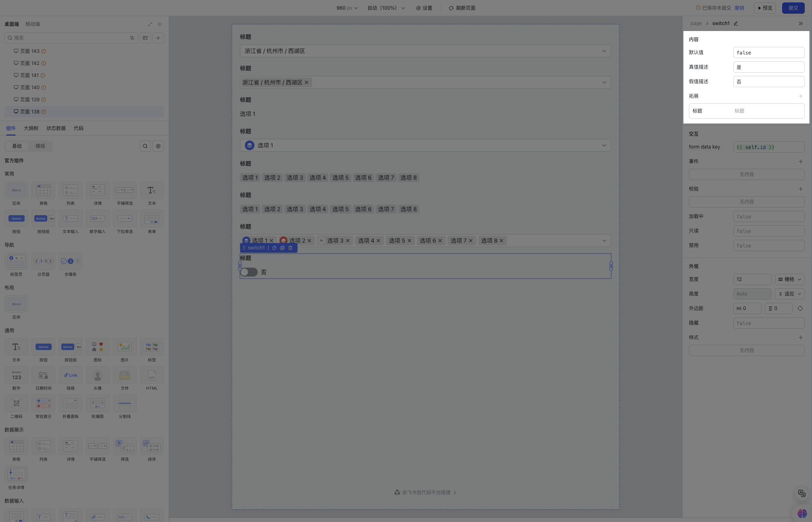Select the 任务详情 component icon
Screen dimensions: 812x522
(x=17, y=474)
